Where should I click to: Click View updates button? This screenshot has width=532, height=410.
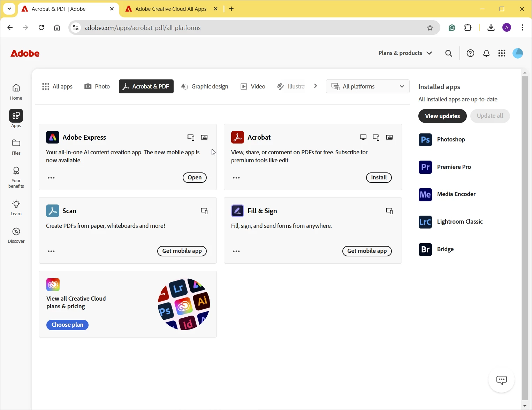coord(442,116)
